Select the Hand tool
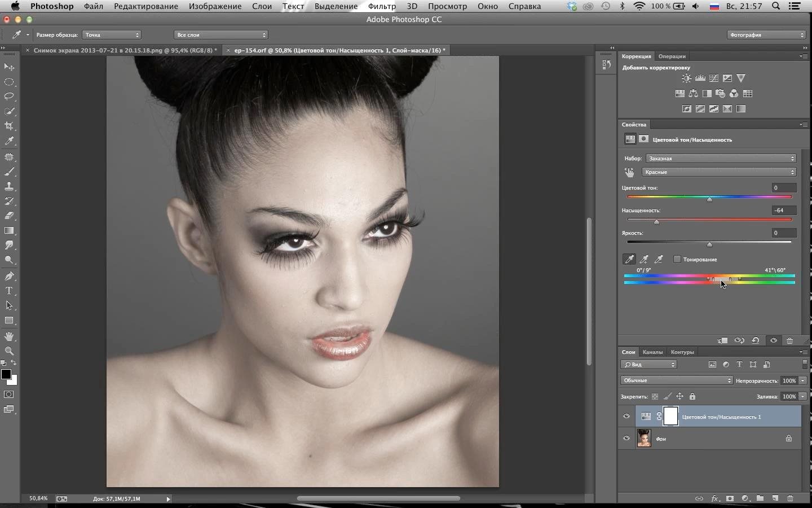The width and height of the screenshot is (812, 508). click(x=9, y=336)
